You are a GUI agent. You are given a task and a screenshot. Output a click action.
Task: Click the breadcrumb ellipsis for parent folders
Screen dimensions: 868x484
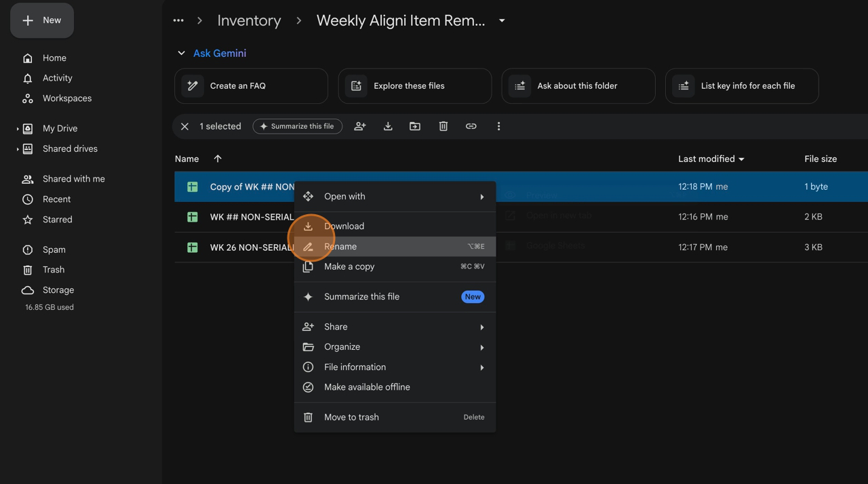(x=178, y=20)
